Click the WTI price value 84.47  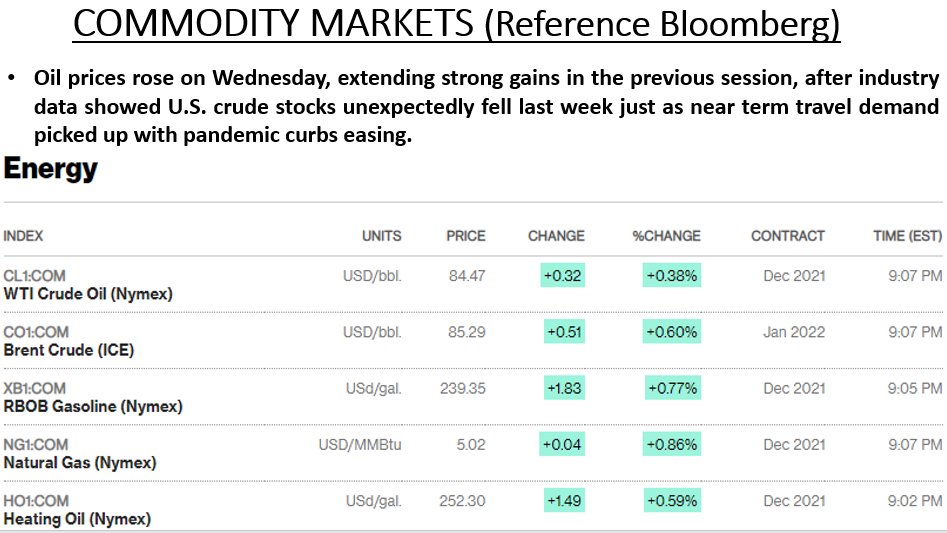[x=467, y=276]
